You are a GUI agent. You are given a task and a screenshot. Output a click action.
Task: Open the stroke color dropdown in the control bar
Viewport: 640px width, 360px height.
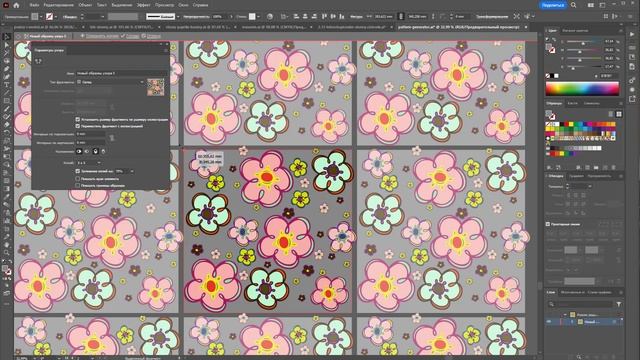click(x=56, y=17)
